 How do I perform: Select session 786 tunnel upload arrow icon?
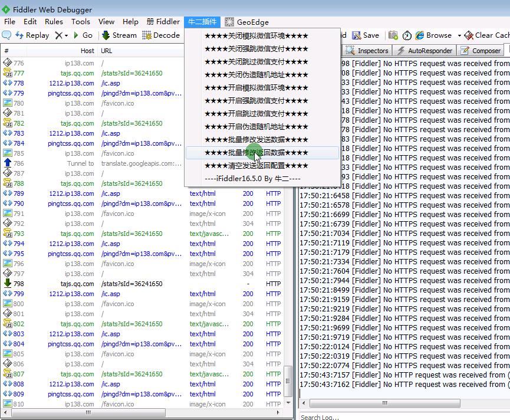[x=7, y=163]
